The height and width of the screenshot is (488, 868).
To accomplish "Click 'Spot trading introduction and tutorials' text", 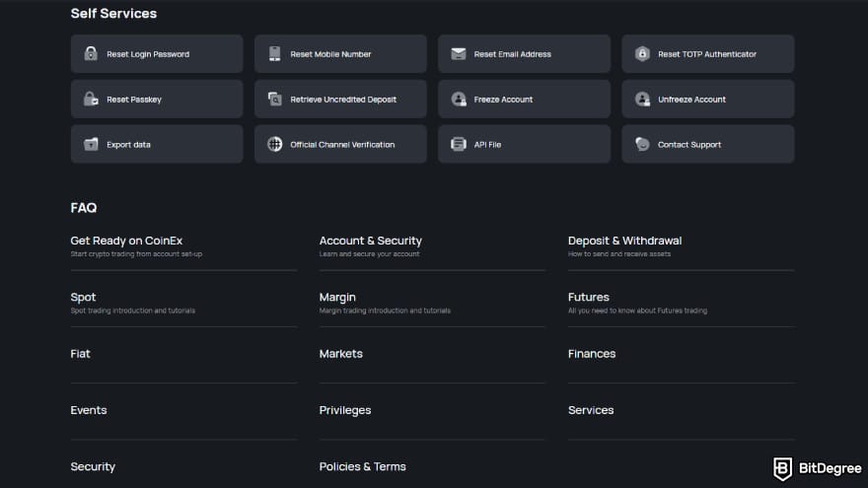I will click(x=133, y=311).
